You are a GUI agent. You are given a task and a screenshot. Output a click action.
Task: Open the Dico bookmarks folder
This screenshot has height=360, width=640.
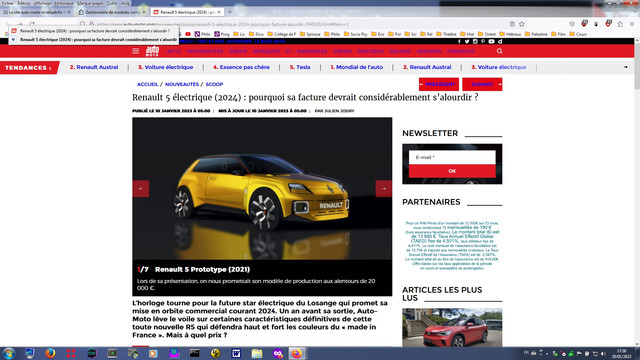coord(256,34)
